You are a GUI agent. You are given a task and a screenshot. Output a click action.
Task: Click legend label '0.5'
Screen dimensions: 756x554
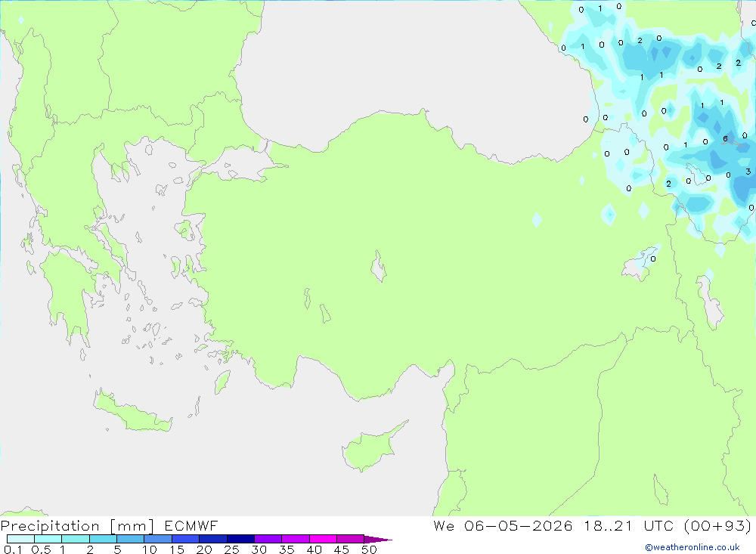tap(41, 549)
